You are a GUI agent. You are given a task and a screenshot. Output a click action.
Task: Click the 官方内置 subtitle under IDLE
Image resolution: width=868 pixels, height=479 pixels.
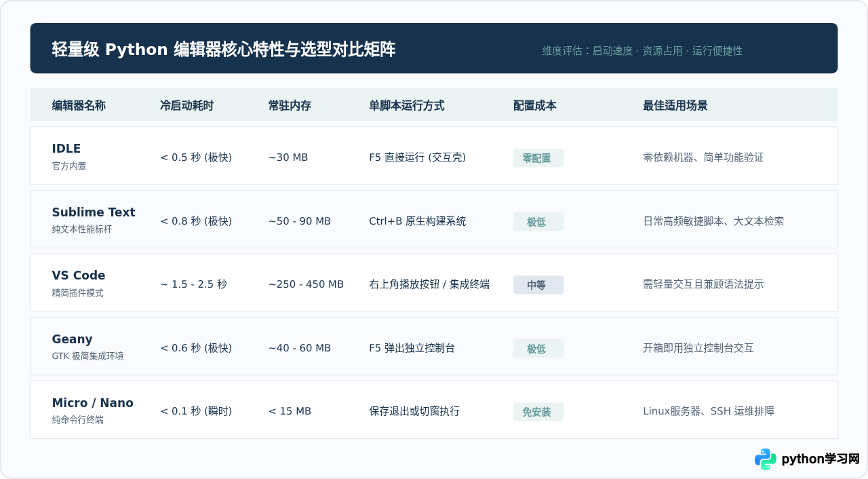click(x=69, y=166)
